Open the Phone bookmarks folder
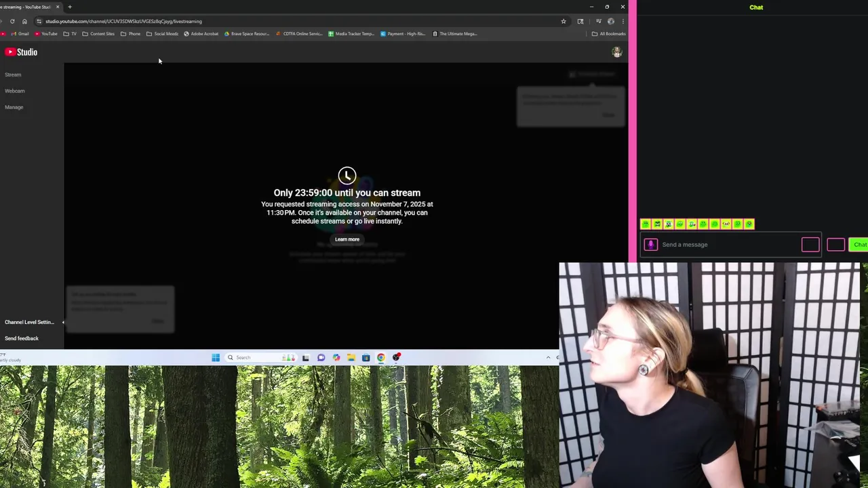This screenshot has height=488, width=868. pos(131,34)
